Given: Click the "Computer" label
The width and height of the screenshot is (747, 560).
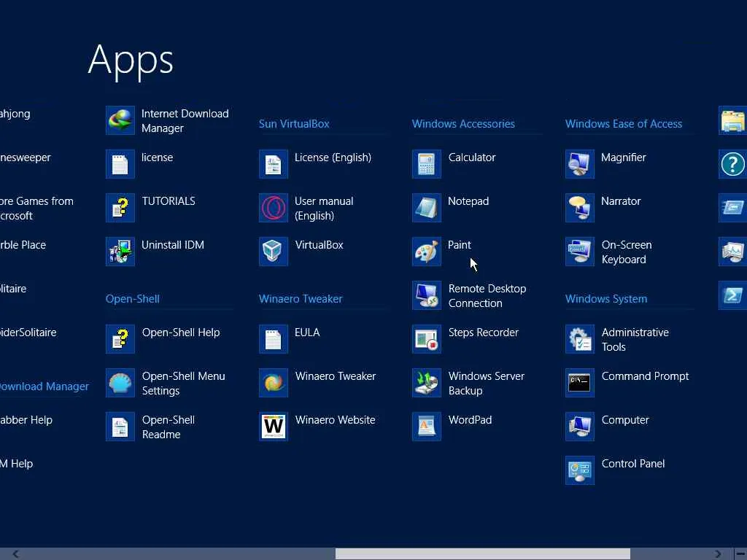Looking at the screenshot, I should (625, 420).
